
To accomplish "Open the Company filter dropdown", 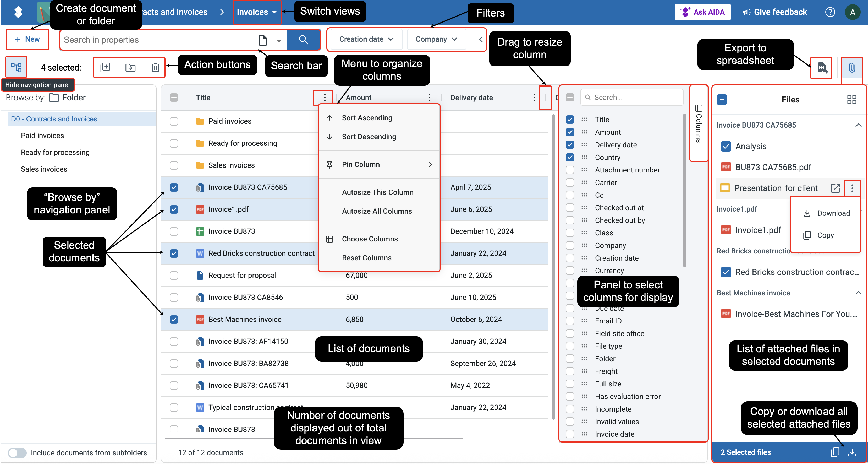I will pyautogui.click(x=436, y=39).
